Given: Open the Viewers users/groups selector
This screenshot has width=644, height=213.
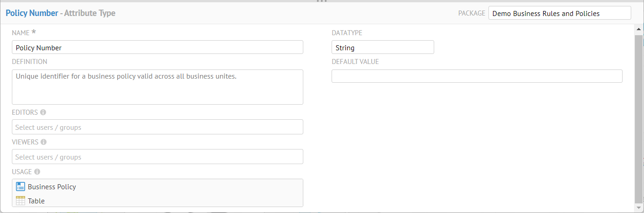Looking at the screenshot, I should tap(157, 157).
